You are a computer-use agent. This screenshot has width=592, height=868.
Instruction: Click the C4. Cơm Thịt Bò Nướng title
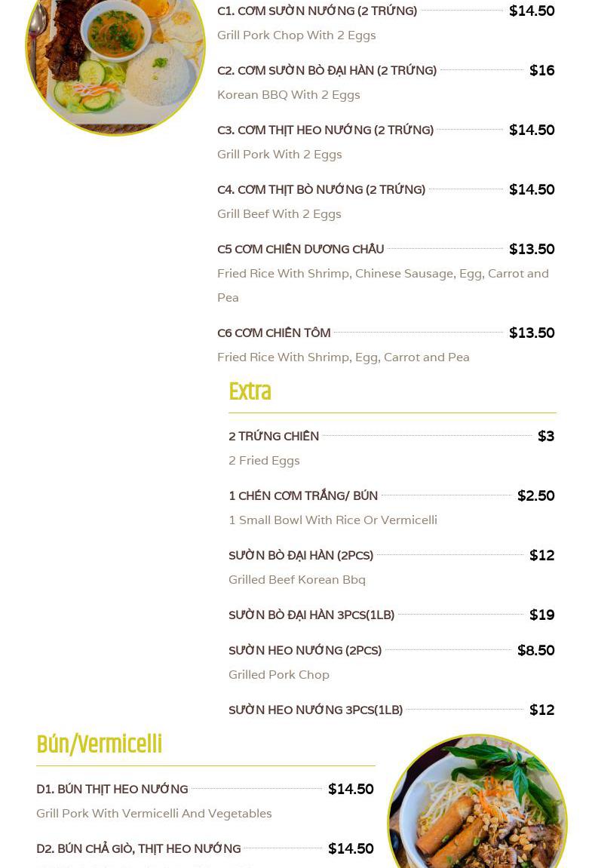pos(321,190)
